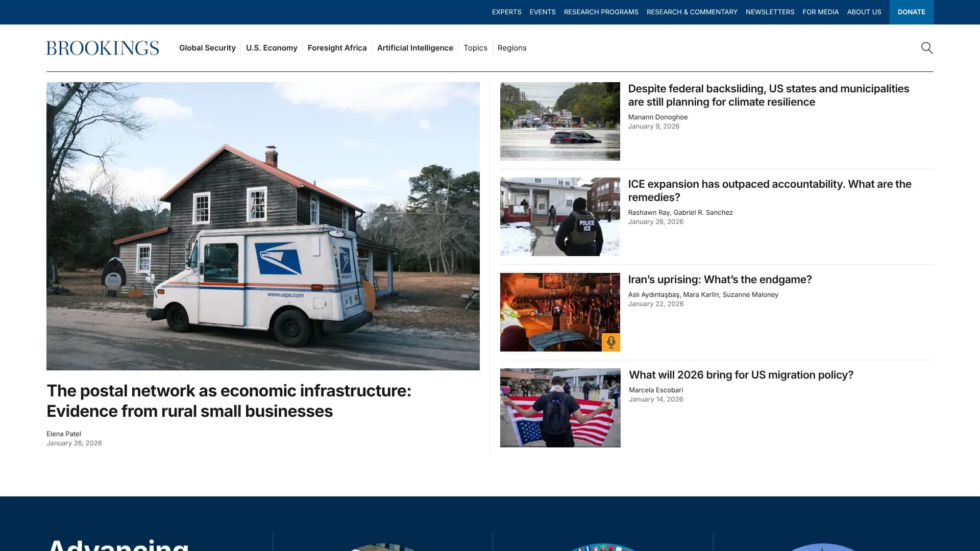Open Research Programs in top bar

(601, 12)
